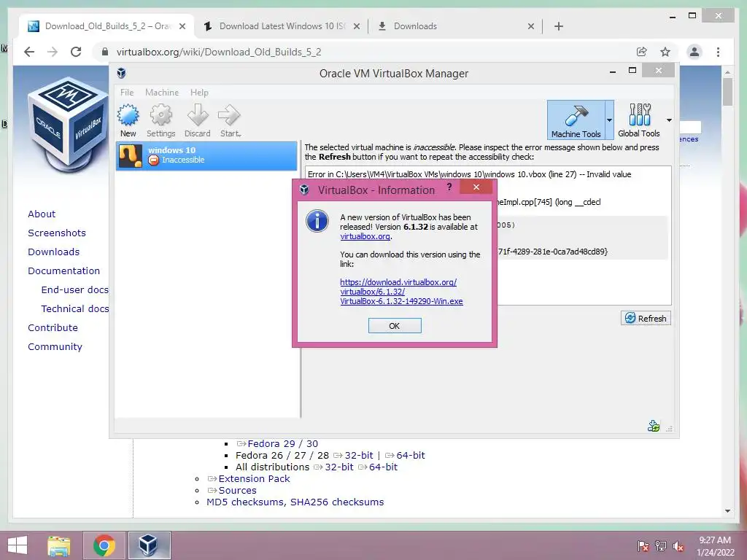The image size is (747, 560).
Task: Click the browser page vertical scrollbar thumb
Action: click(727, 92)
